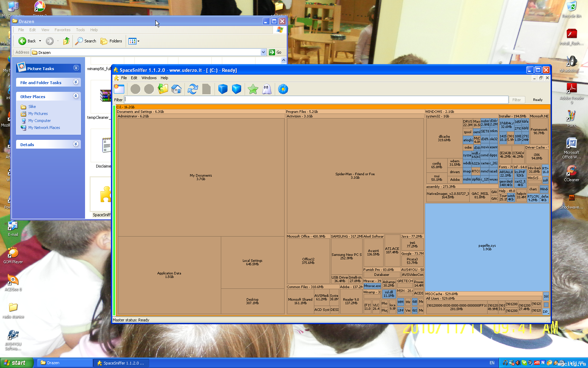Select the AVS4YOU Software desktop icon
This screenshot has width=588, height=368.
[13, 340]
